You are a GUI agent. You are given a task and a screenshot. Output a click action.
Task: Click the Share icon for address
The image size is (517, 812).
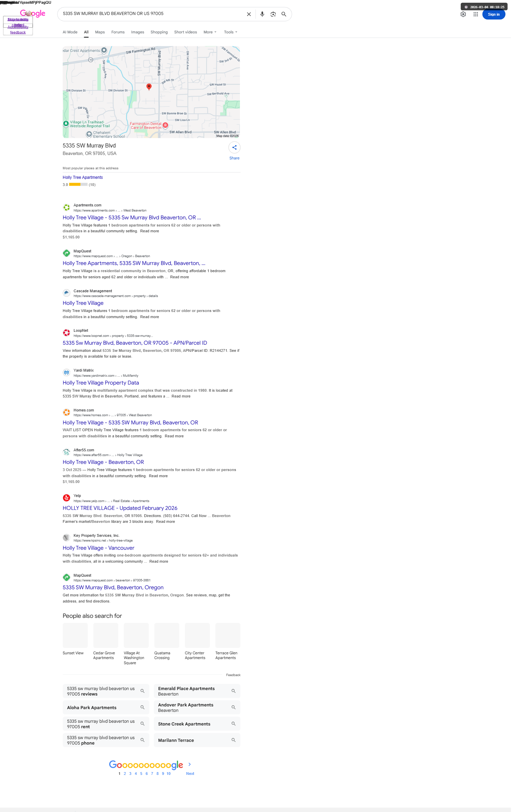[x=234, y=147]
